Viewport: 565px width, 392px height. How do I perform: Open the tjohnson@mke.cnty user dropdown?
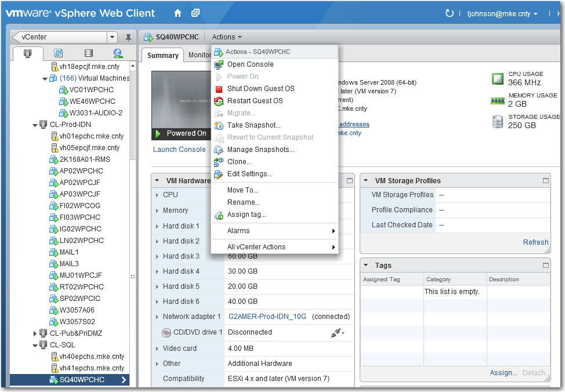click(x=503, y=14)
